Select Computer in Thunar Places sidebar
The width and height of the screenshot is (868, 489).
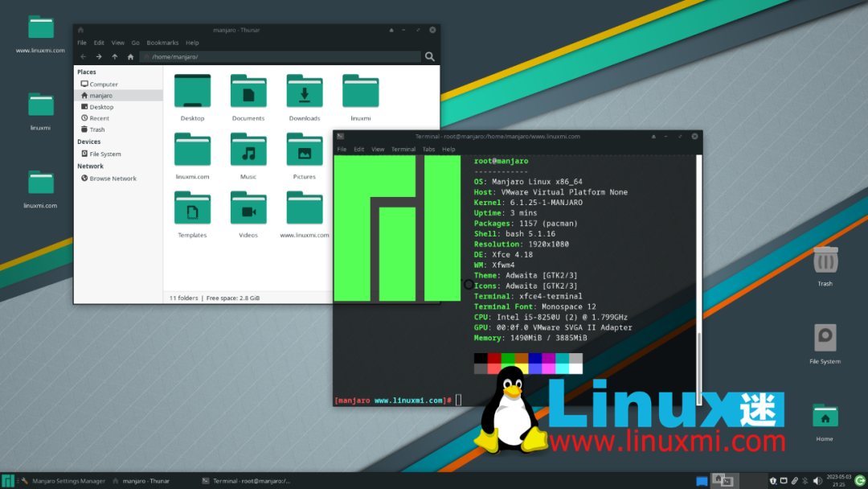118,84
